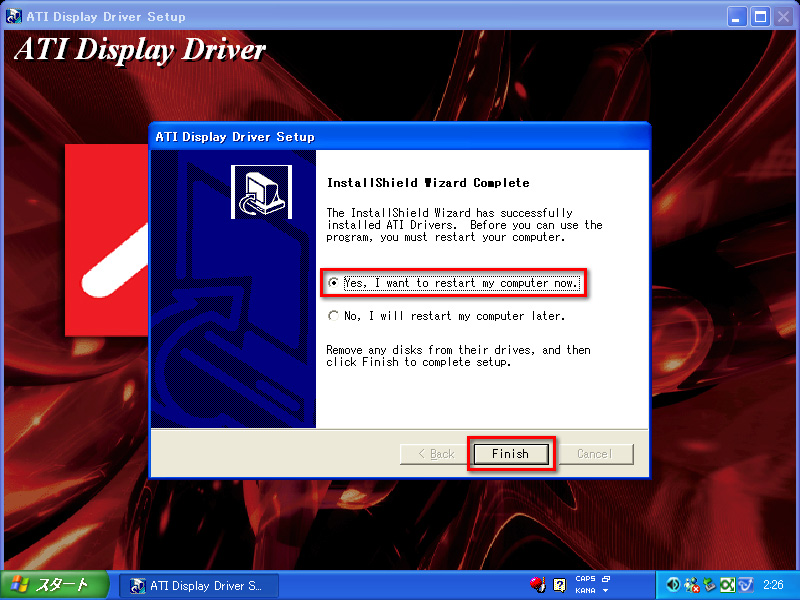Click the Finish button
This screenshot has width=800, height=600.
coord(511,454)
